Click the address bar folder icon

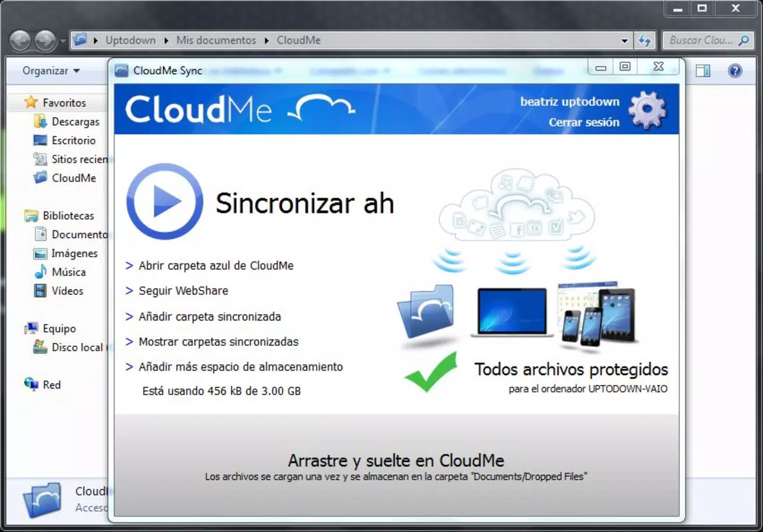pos(80,40)
